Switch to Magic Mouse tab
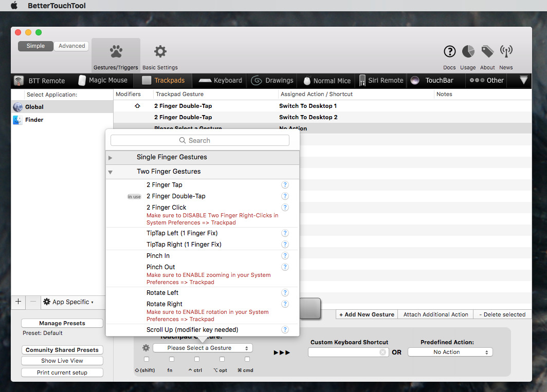 pos(103,81)
